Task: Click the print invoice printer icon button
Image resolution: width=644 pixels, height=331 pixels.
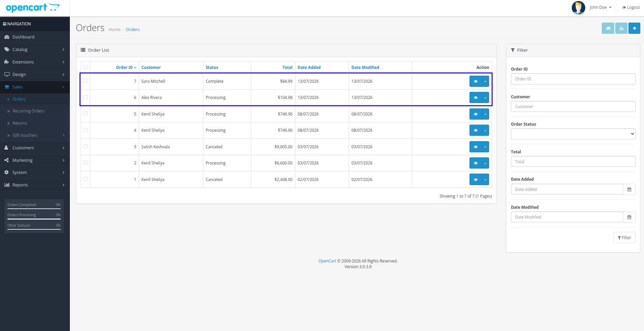Action: point(621,28)
